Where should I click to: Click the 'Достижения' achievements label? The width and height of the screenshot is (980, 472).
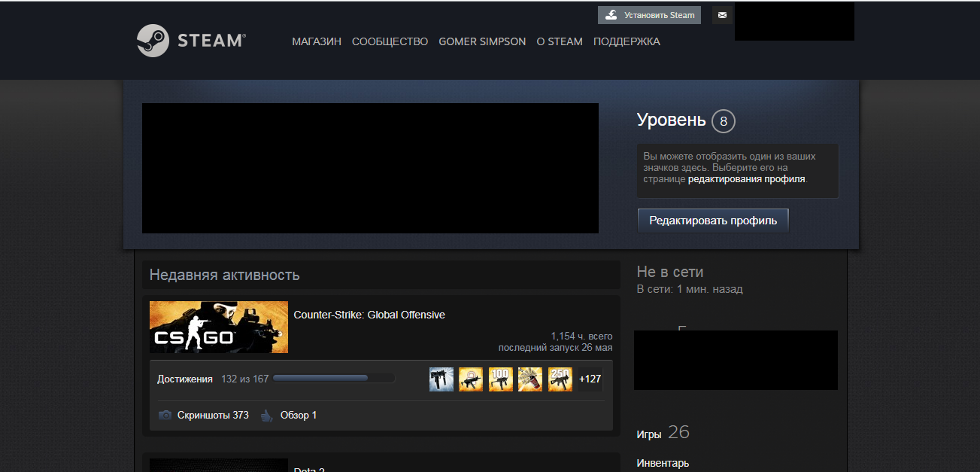click(x=185, y=379)
